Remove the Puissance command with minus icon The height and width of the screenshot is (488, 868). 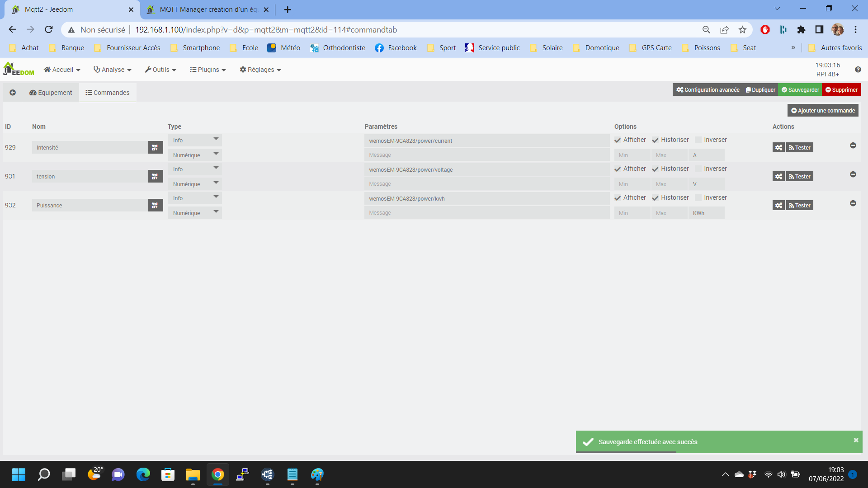[x=853, y=203]
